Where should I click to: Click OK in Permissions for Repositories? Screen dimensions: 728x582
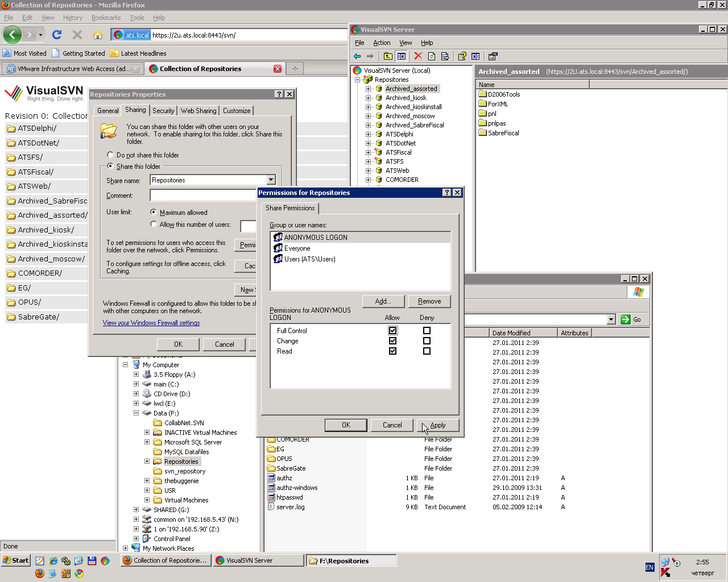[346, 425]
